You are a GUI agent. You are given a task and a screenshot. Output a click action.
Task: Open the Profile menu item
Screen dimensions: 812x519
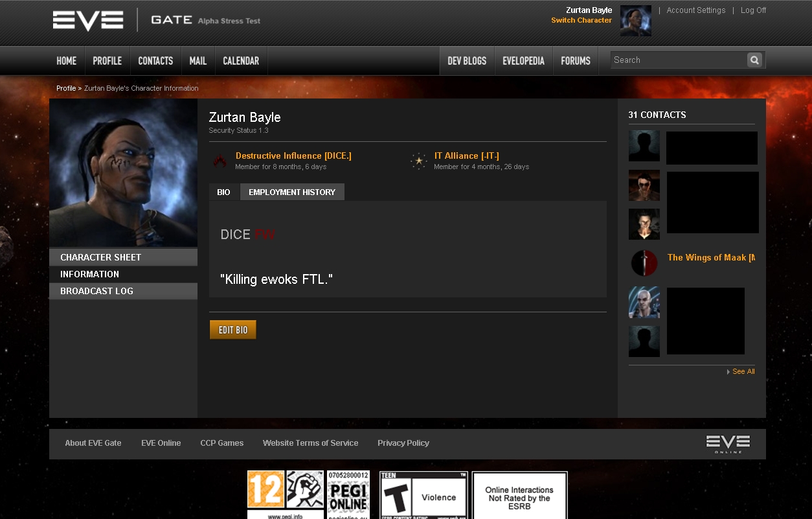coord(107,61)
